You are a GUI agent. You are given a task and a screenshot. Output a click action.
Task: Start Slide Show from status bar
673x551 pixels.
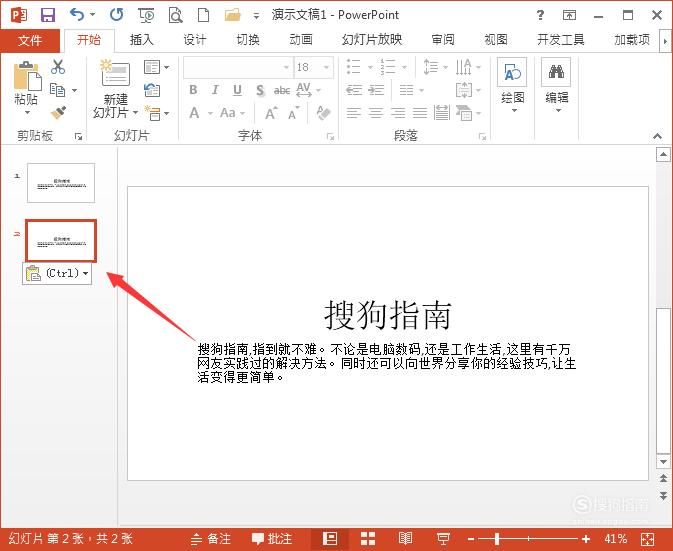pyautogui.click(x=443, y=539)
